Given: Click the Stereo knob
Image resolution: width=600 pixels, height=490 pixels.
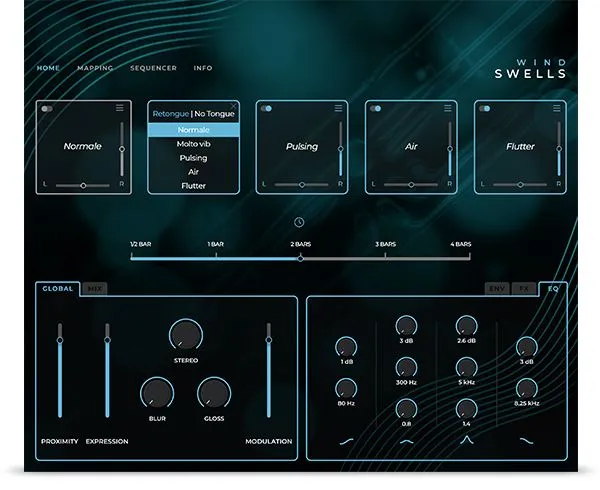Looking at the screenshot, I should point(185,335).
